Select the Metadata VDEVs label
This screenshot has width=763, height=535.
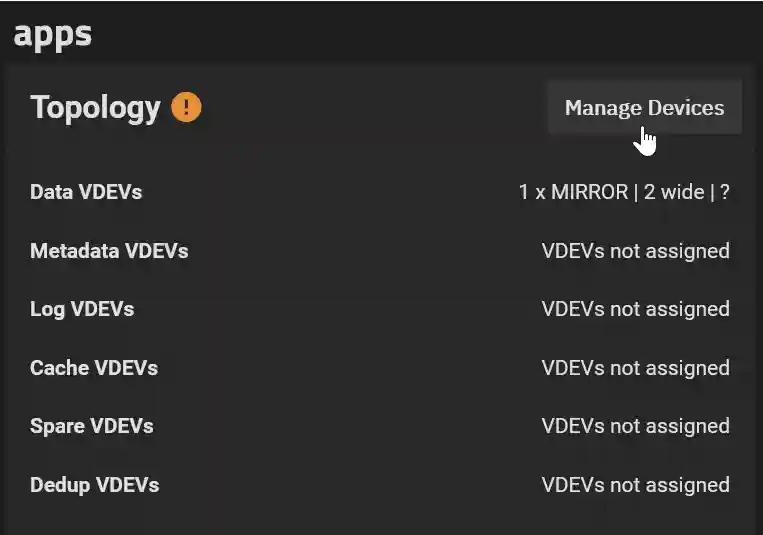point(109,251)
